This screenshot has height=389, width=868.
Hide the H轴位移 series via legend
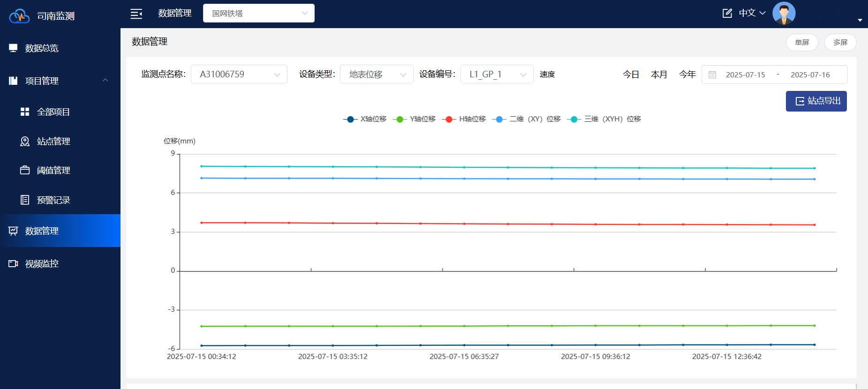[x=464, y=119]
